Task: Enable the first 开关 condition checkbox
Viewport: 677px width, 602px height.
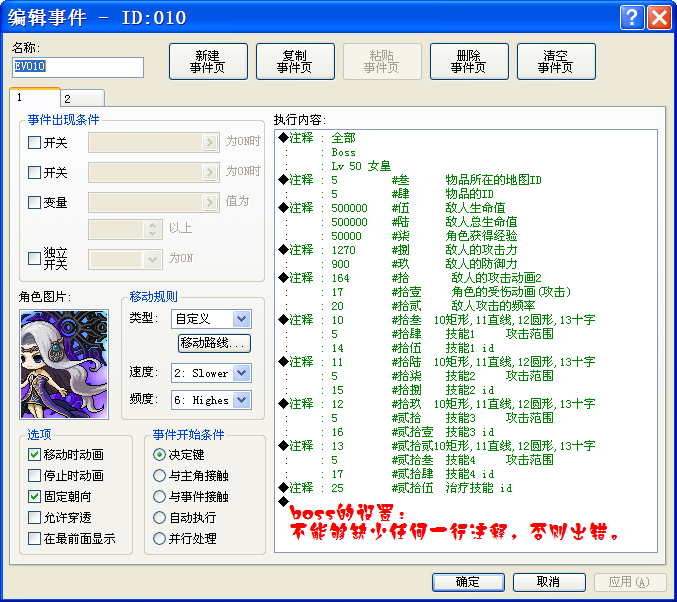Action: point(34,142)
